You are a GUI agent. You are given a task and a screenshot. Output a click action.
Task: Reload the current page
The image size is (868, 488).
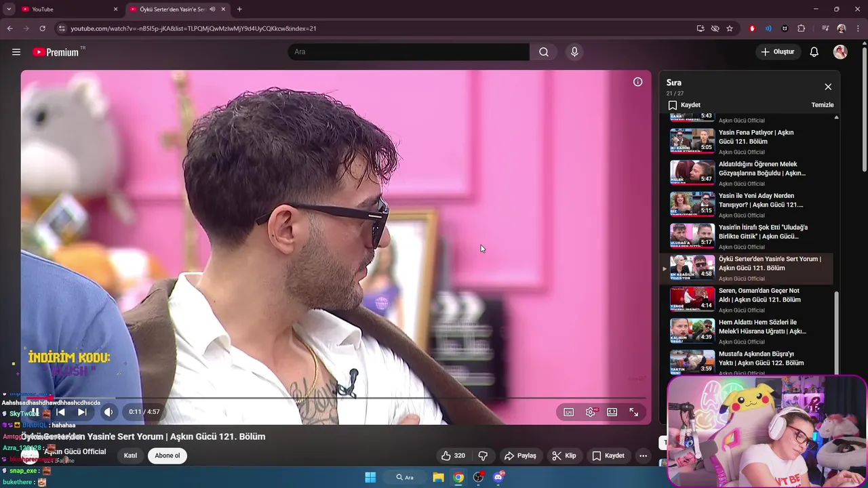pyautogui.click(x=42, y=28)
